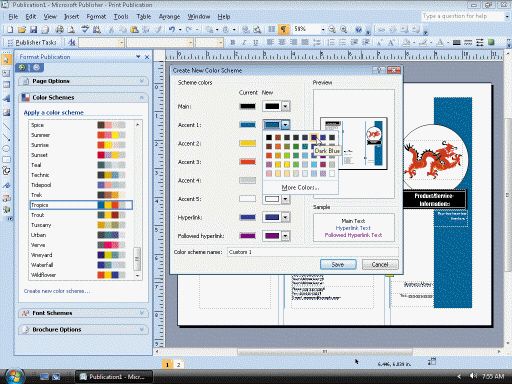
Task: Open the Font name dropdown
Action: pos(190,42)
